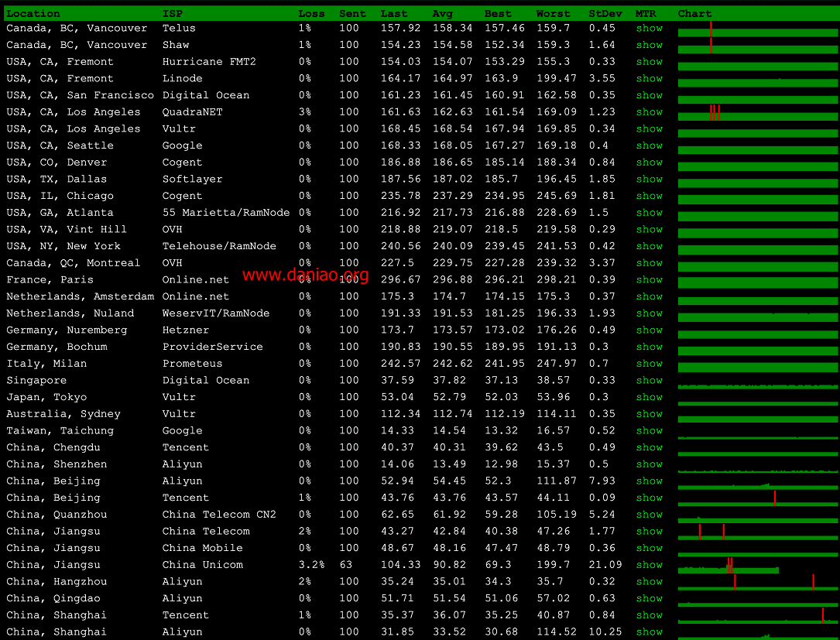
Task: Click show for Hetzner Nuremberg
Action: click(x=650, y=330)
